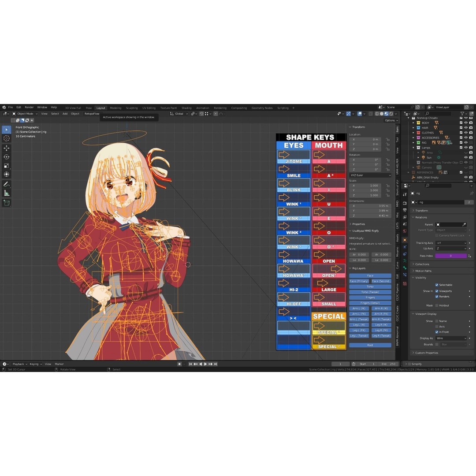Open the File menu
Image resolution: width=476 pixels, height=476 pixels.
(11, 108)
